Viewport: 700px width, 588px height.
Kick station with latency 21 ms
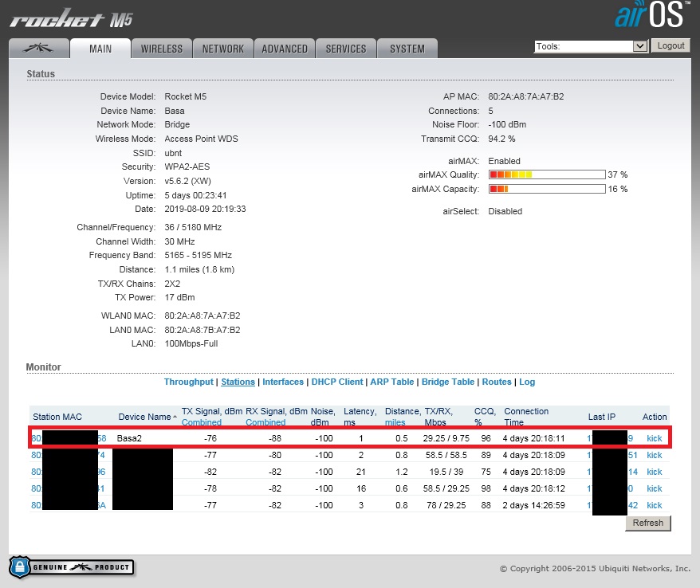point(654,472)
